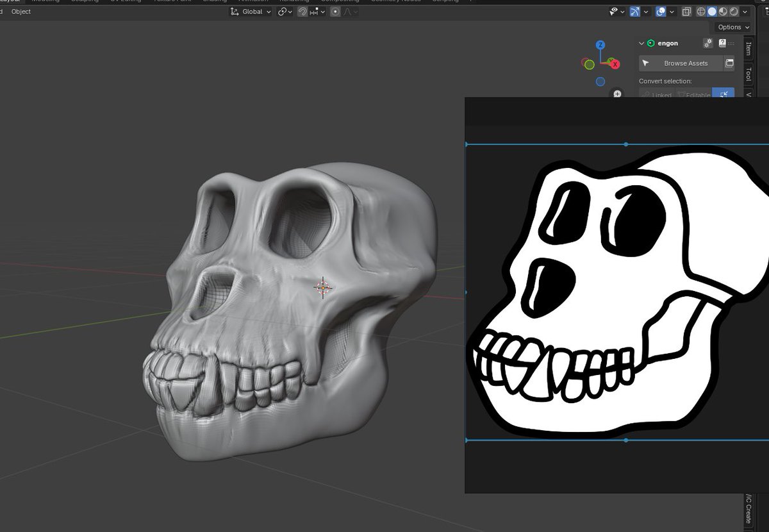Open the gizmo settings dropdown arrow
Screen dimensions: 769x532
pyautogui.click(x=645, y=12)
